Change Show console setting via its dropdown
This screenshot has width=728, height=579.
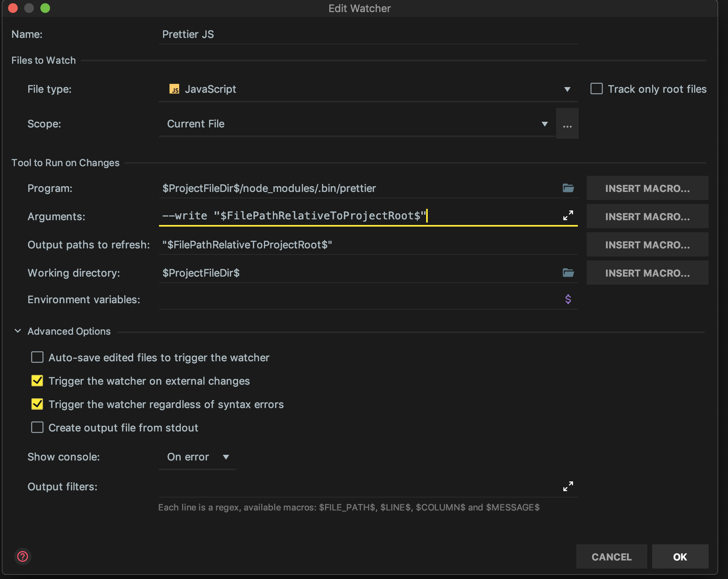tap(227, 457)
